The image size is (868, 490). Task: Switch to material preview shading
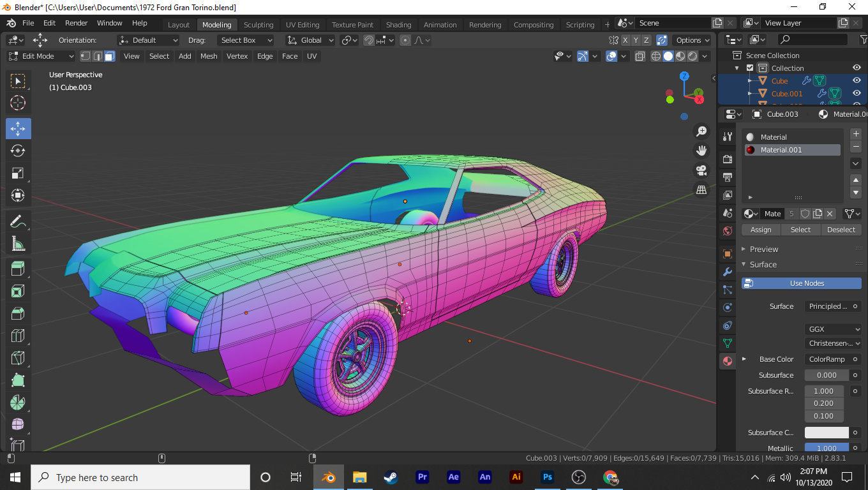pyautogui.click(x=680, y=56)
